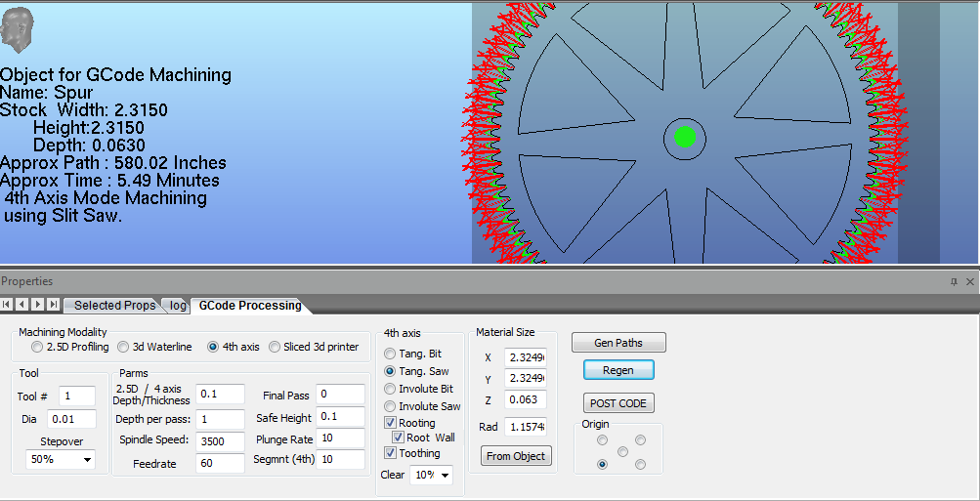Image resolution: width=980 pixels, height=501 pixels.
Task: Disable the Toothing checkbox
Action: point(391,453)
